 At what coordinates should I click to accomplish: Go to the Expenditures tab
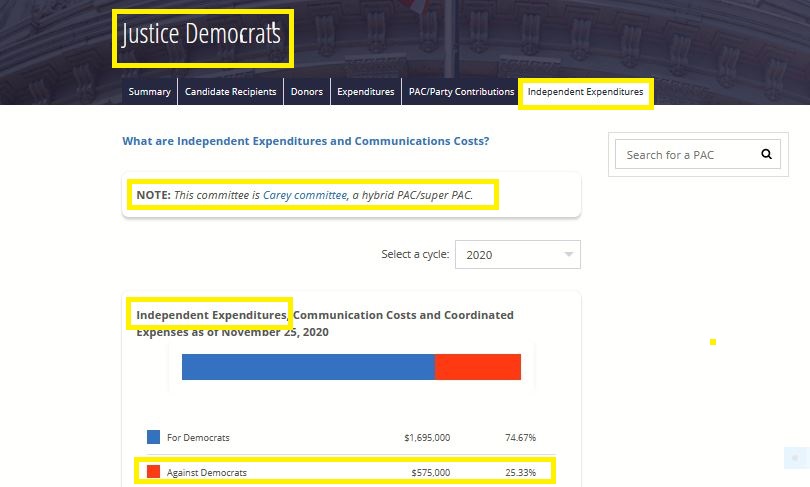pos(366,91)
